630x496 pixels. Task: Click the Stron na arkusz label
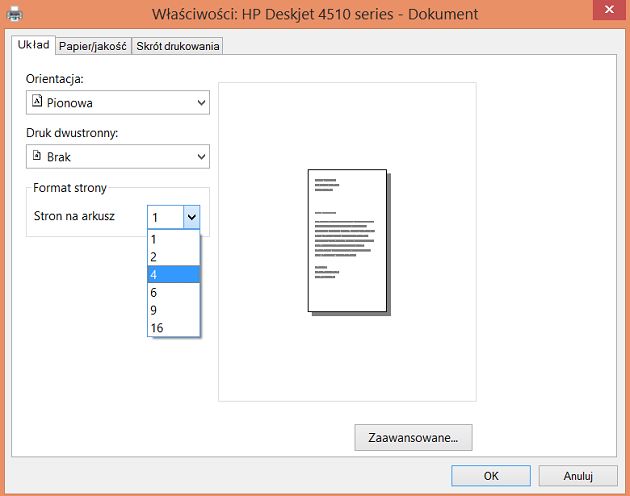click(x=74, y=216)
